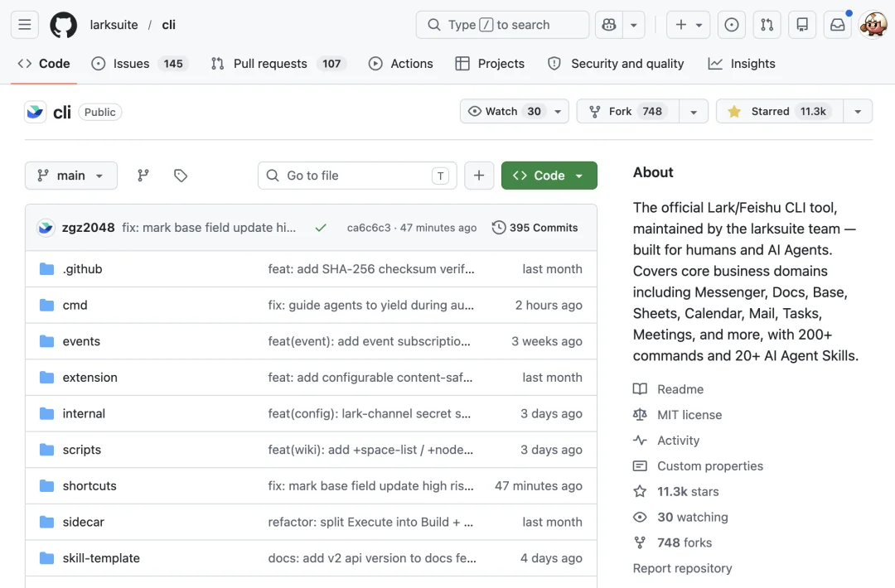Open the pull requests icon in the header

[x=767, y=25]
